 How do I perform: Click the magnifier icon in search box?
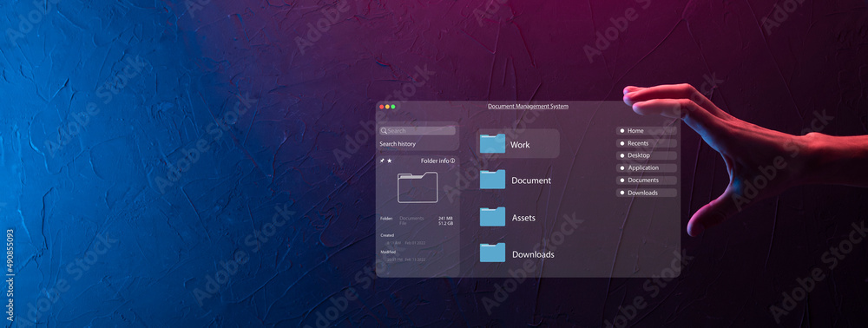point(384,131)
